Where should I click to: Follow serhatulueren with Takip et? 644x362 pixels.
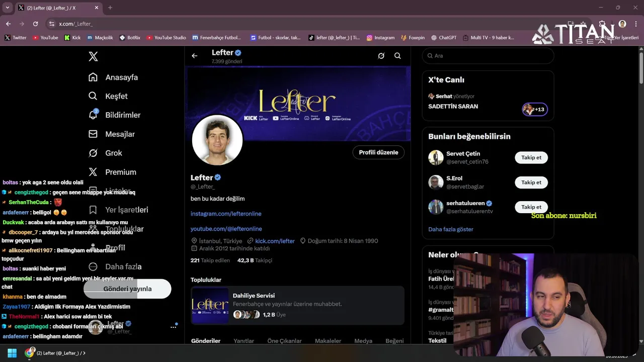tap(531, 207)
